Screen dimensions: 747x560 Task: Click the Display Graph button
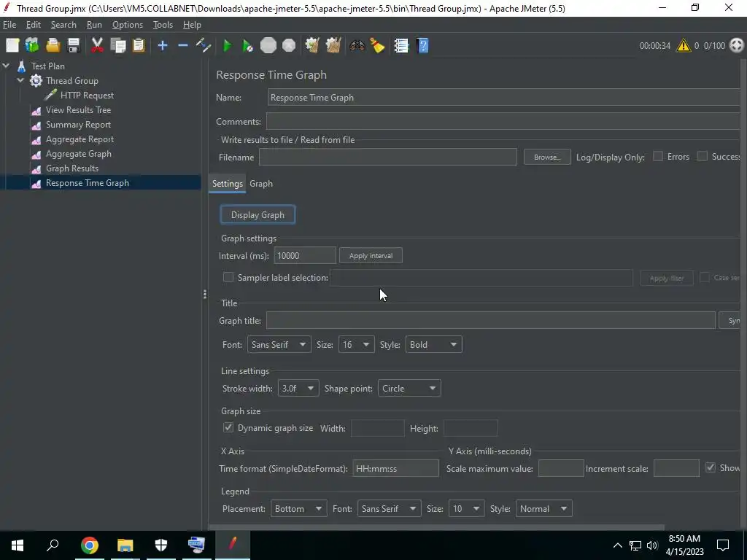pos(258,215)
